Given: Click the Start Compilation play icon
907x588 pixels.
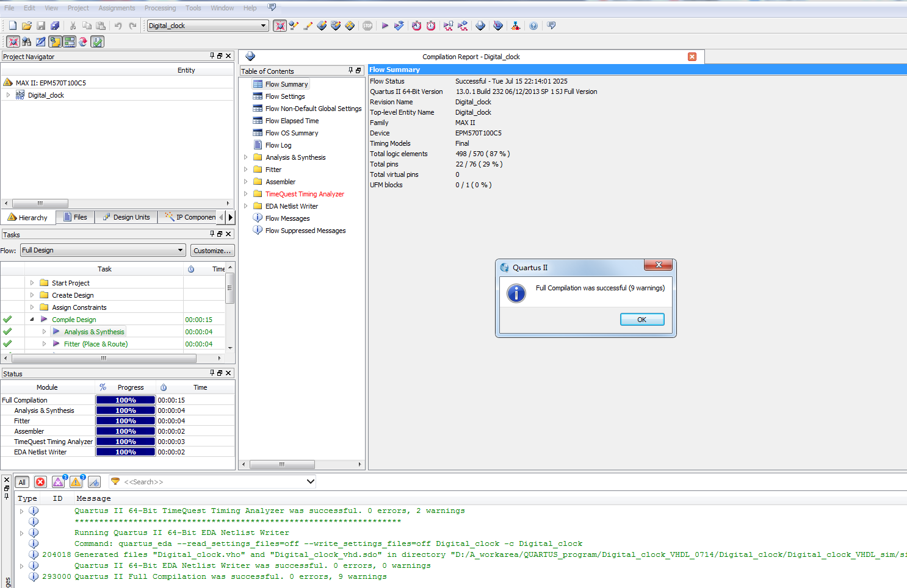Looking at the screenshot, I should pyautogui.click(x=385, y=26).
